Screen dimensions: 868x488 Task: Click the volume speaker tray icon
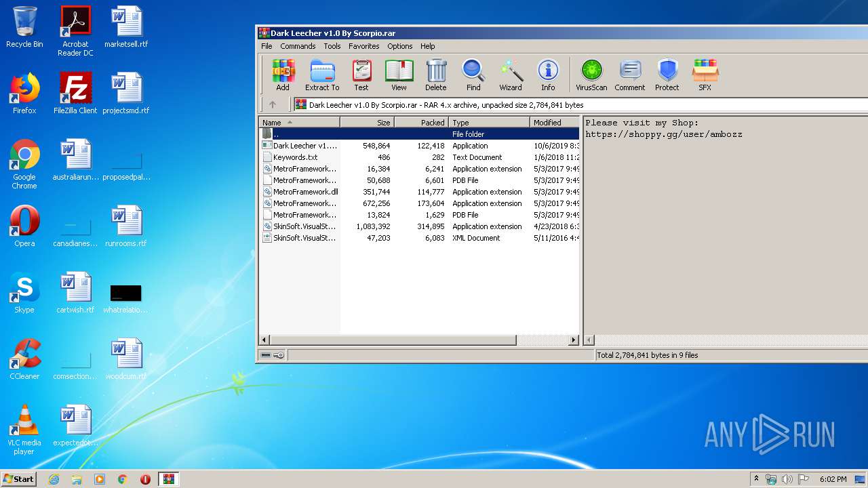787,479
